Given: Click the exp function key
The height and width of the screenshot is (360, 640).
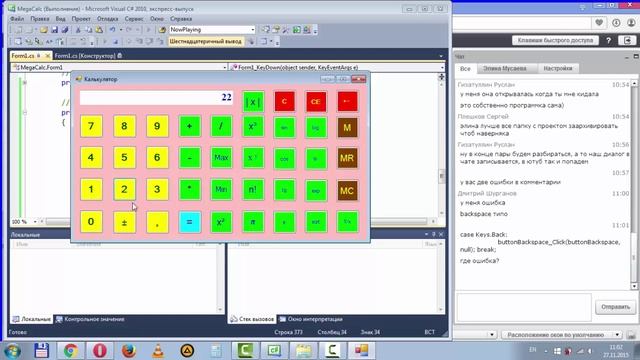Looking at the screenshot, I should tap(316, 190).
